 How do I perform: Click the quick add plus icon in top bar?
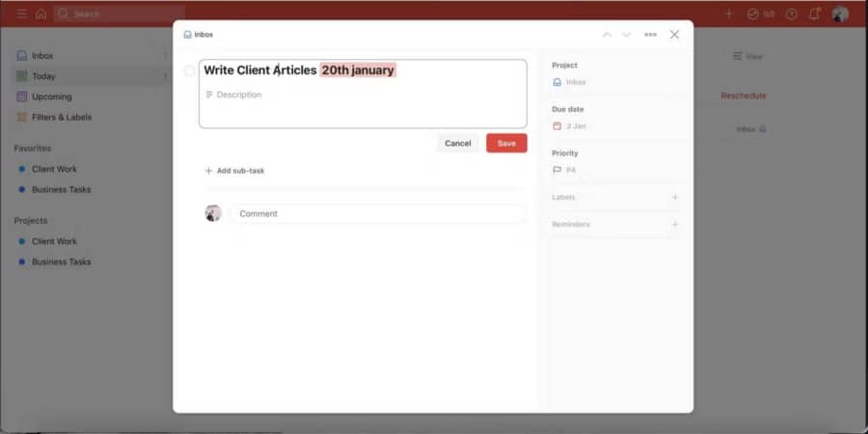coord(729,14)
